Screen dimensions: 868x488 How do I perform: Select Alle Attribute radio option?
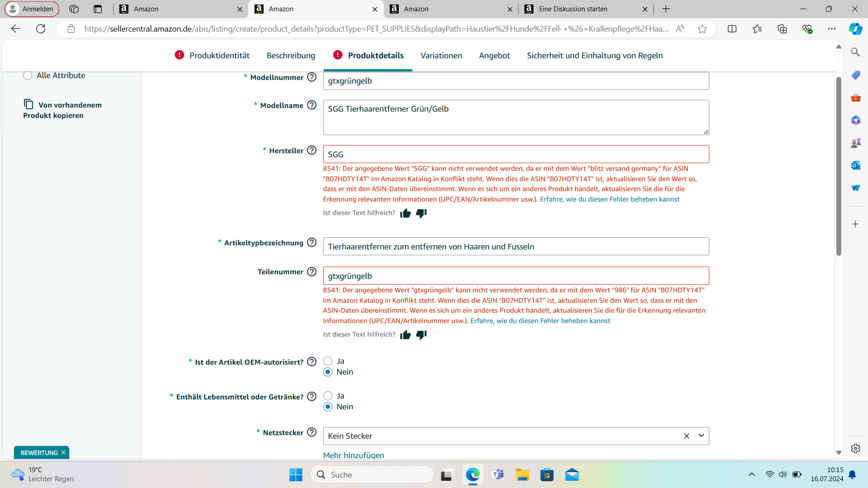tap(28, 75)
